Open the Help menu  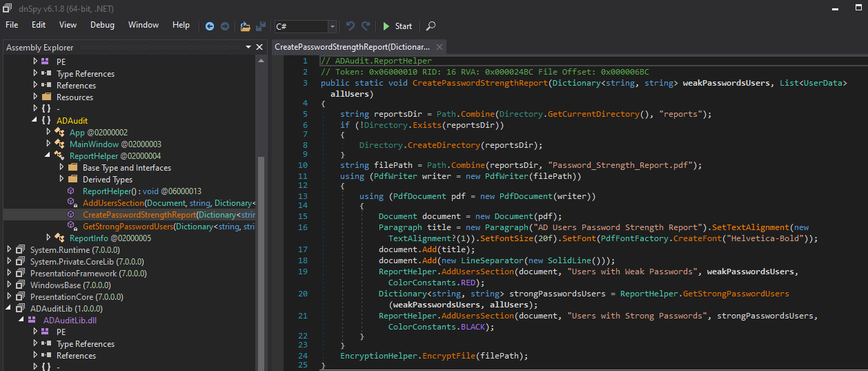(181, 25)
